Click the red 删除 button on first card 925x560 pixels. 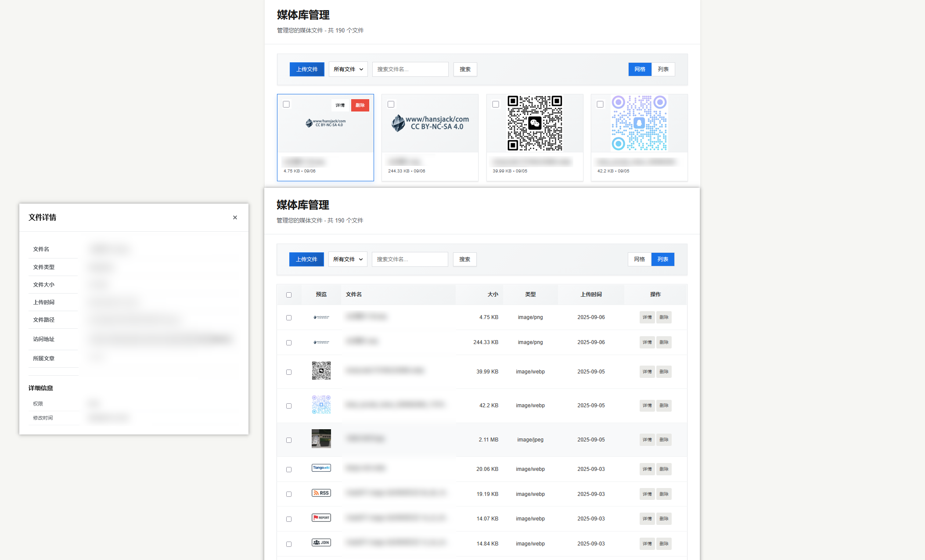360,105
